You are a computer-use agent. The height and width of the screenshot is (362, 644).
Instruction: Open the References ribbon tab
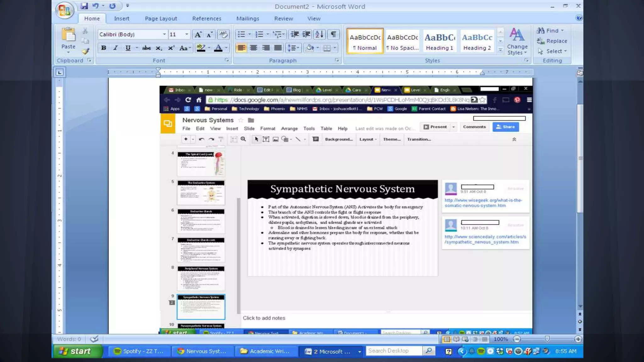(x=207, y=19)
